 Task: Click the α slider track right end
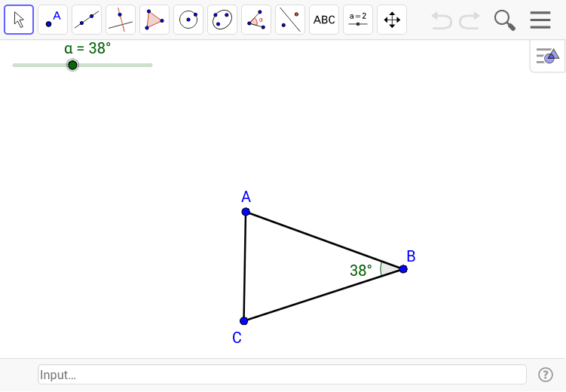151,65
